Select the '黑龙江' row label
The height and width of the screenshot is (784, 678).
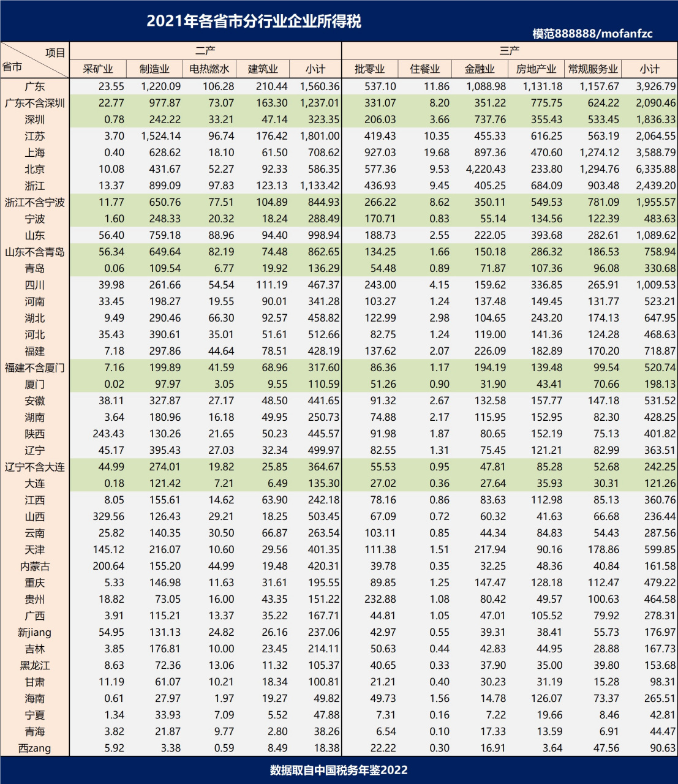point(35,665)
